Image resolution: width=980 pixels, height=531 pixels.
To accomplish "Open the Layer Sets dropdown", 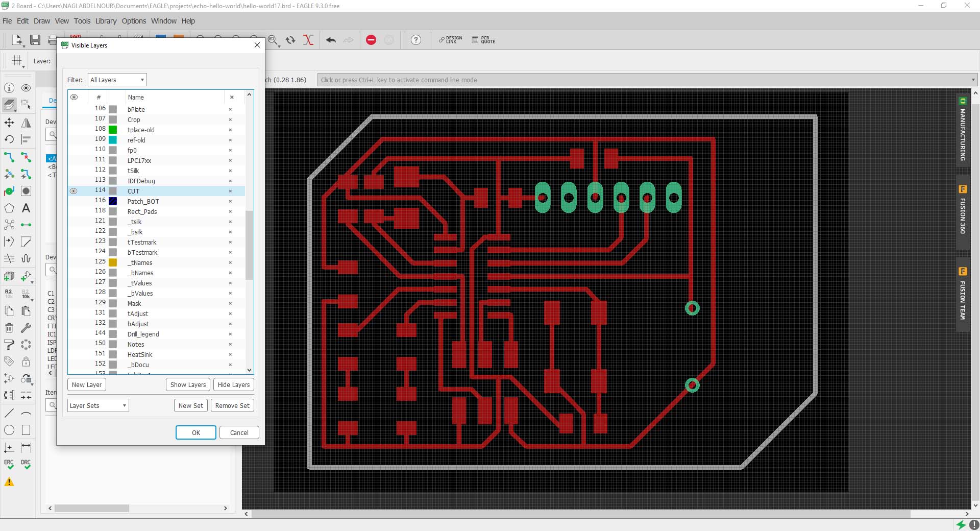I will tap(98, 405).
